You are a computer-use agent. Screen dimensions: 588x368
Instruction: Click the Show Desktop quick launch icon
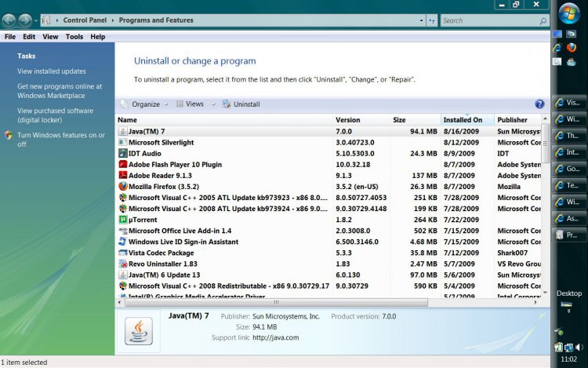pos(557,34)
